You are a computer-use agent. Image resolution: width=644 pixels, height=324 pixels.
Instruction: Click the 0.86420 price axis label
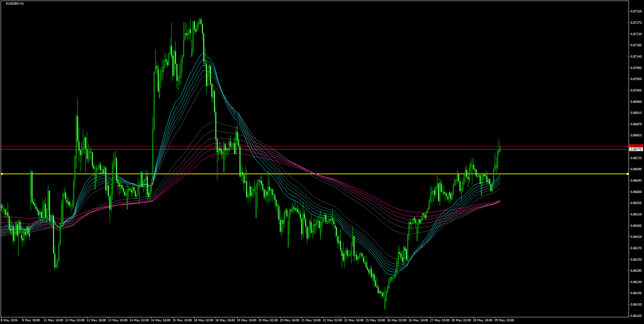(x=636, y=237)
